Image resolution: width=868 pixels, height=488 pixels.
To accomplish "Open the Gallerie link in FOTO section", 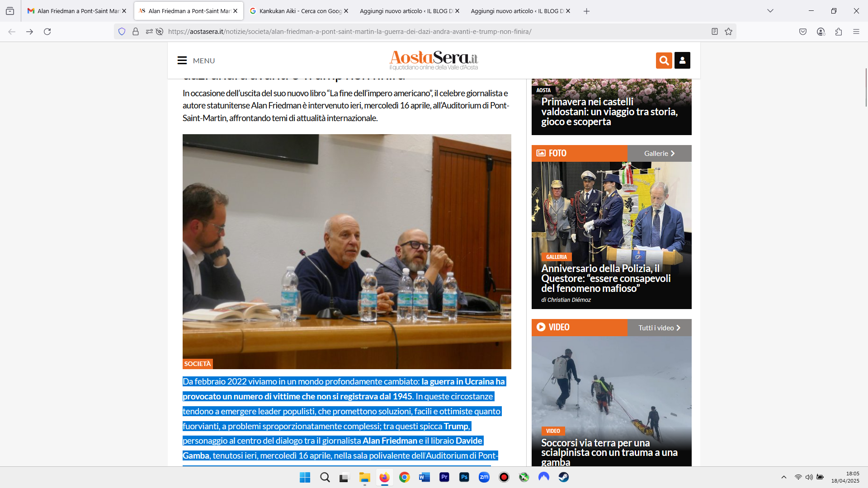I will [659, 154].
